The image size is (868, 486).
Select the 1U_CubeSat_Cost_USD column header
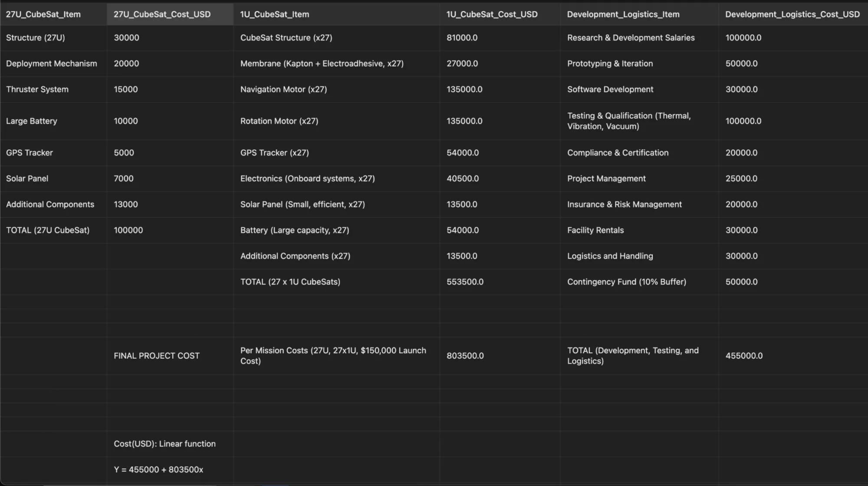point(500,14)
